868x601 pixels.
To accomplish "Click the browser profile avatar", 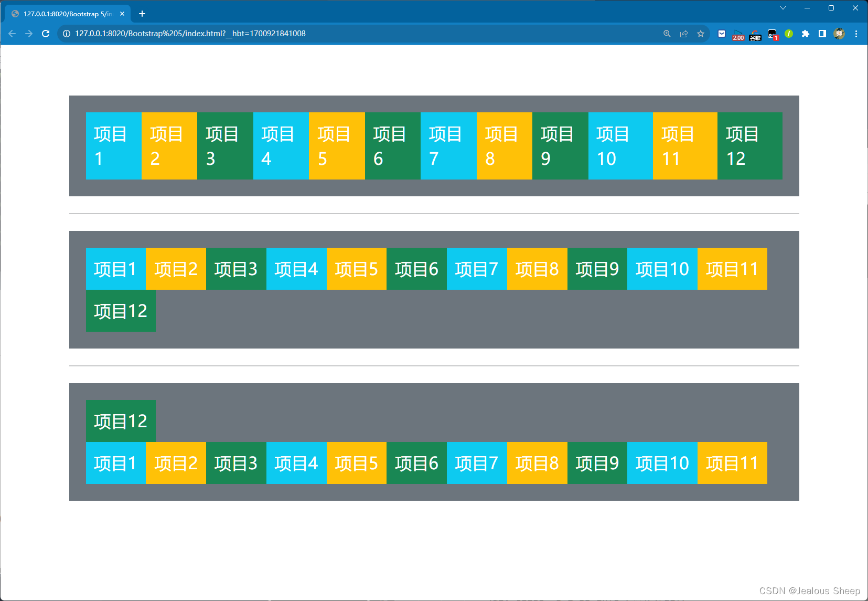I will [840, 34].
